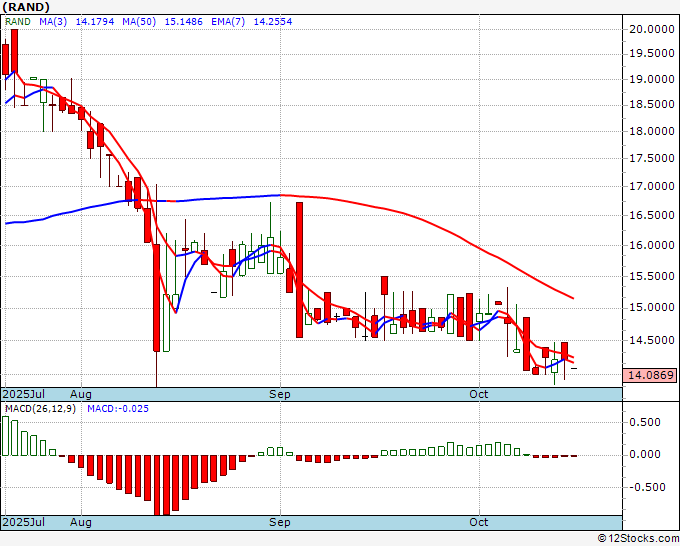Click 2025Jul on the price chart axis

[24, 394]
